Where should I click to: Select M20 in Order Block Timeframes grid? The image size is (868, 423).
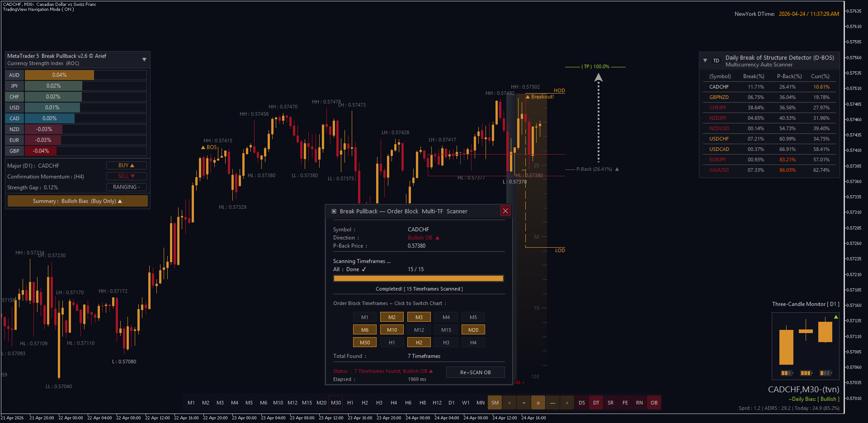point(473,330)
